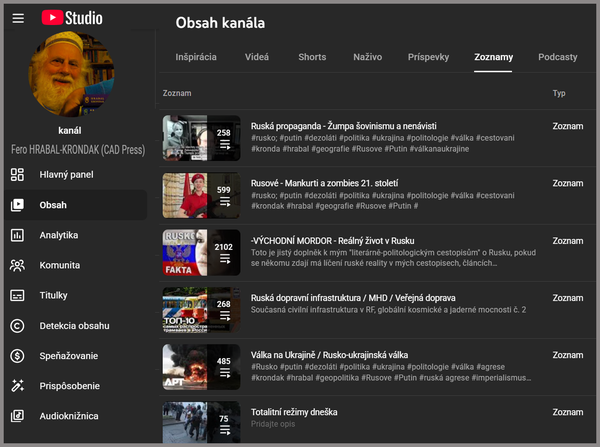The width and height of the screenshot is (600, 447).
Task: Switch to the Shorts tab
Action: click(312, 58)
